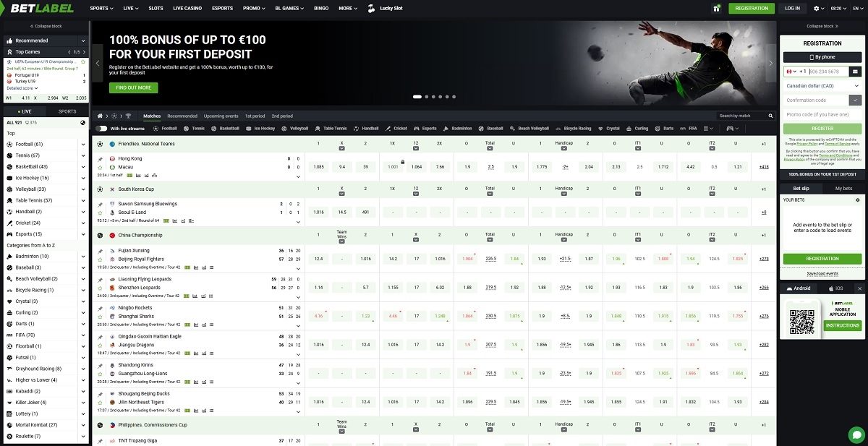Image resolution: width=868 pixels, height=446 pixels.
Task: Favorite the Shandong Kirins match star
Action: click(101, 374)
